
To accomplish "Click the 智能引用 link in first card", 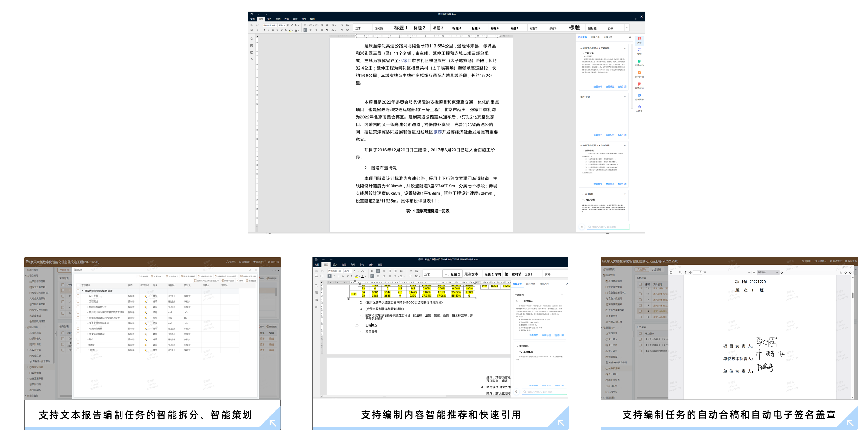I will click(x=622, y=87).
